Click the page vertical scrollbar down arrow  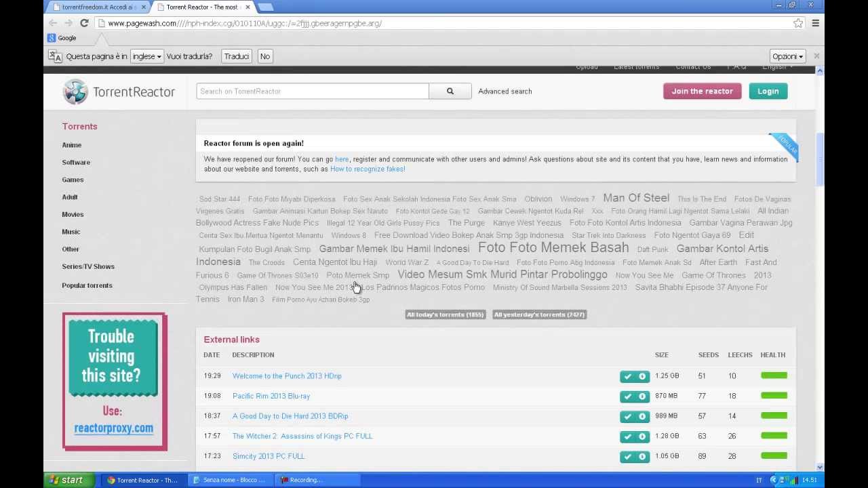click(821, 467)
